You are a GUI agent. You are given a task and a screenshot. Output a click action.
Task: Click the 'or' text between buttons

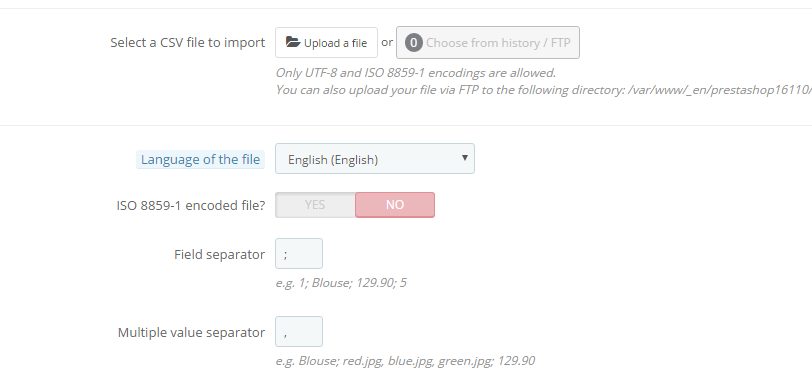[x=387, y=42]
